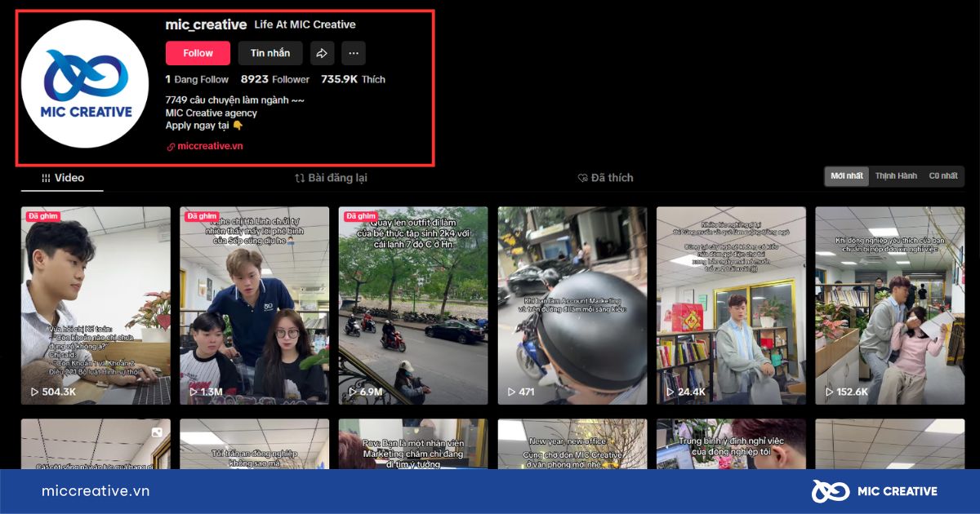Click the play icon next to 6.9M
The image size is (980, 514).
[352, 392]
